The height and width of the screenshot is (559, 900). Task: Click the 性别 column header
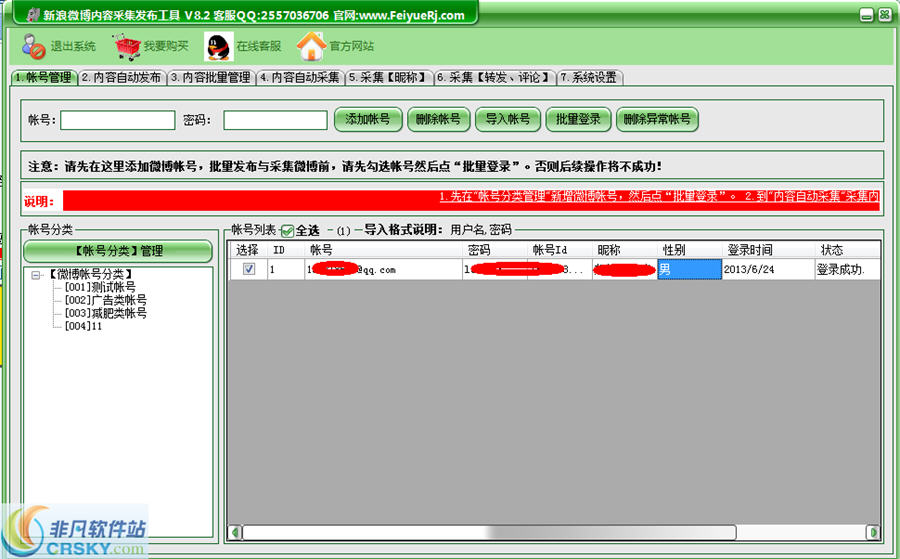pyautogui.click(x=689, y=250)
